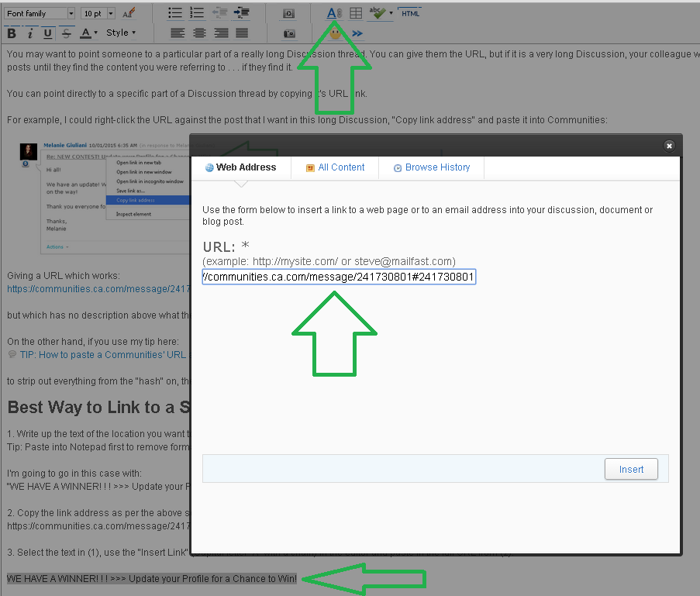Select the Web Address tab
The width and height of the screenshot is (700, 596).
point(240,167)
